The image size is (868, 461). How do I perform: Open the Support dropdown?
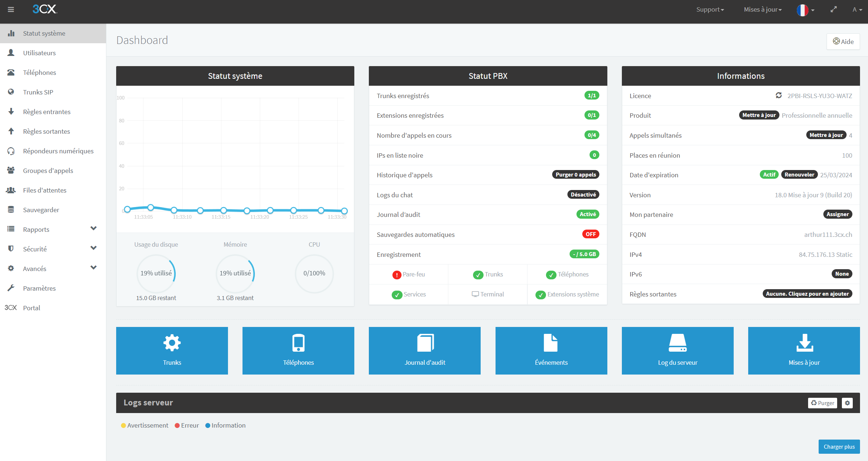(x=710, y=9)
